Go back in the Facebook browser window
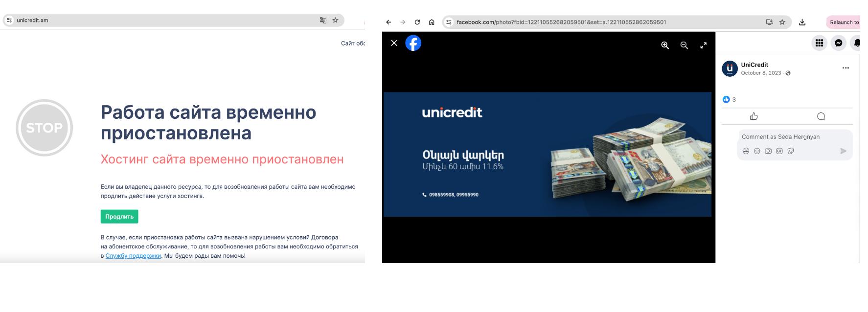The height and width of the screenshot is (312, 868). point(388,22)
